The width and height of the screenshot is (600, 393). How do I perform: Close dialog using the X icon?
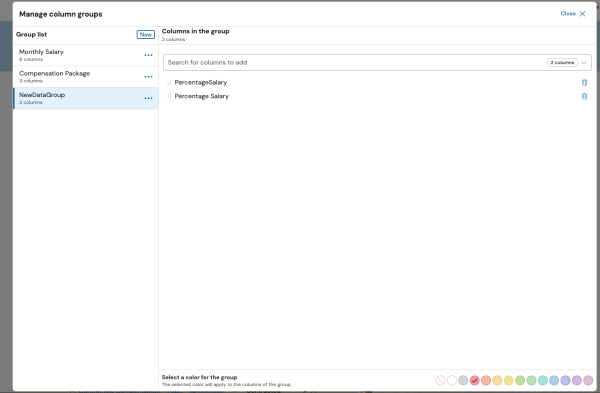point(582,14)
